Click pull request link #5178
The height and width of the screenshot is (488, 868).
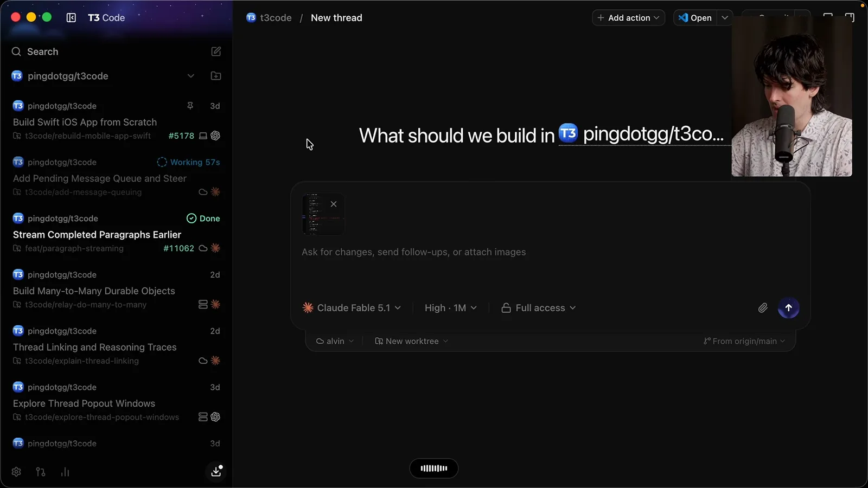(x=181, y=136)
